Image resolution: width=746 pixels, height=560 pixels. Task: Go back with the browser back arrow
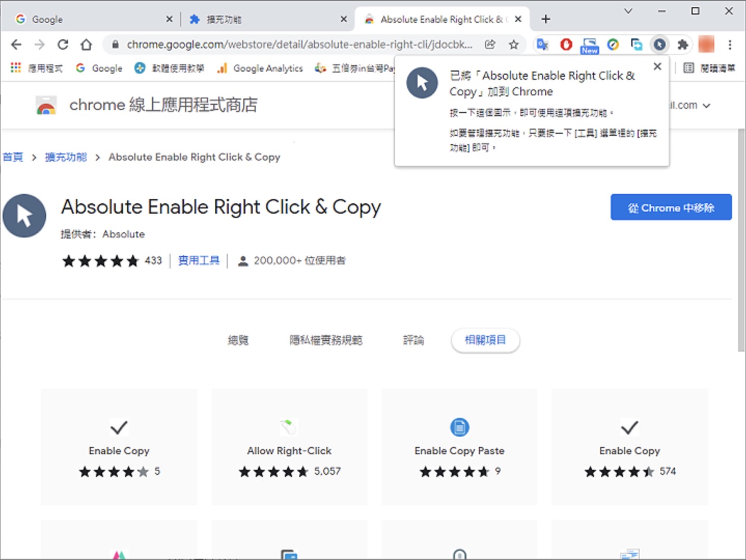coord(16,45)
